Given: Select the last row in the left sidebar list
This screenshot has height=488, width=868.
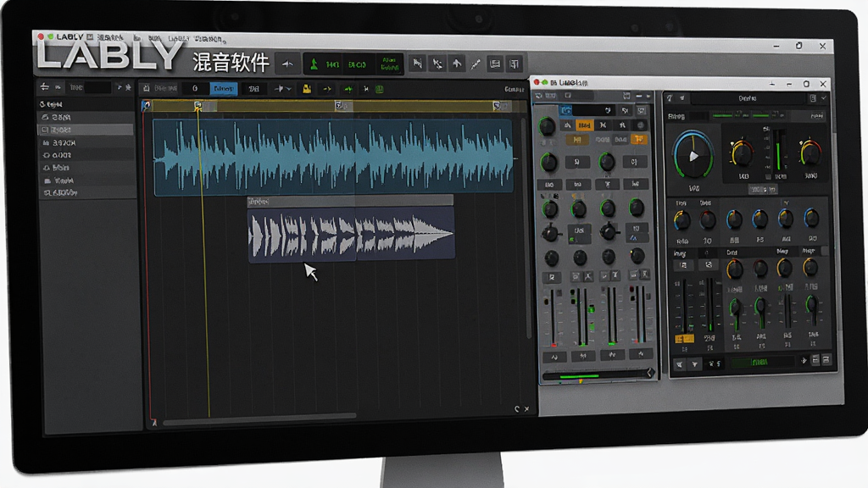Looking at the screenshot, I should pos(86,192).
